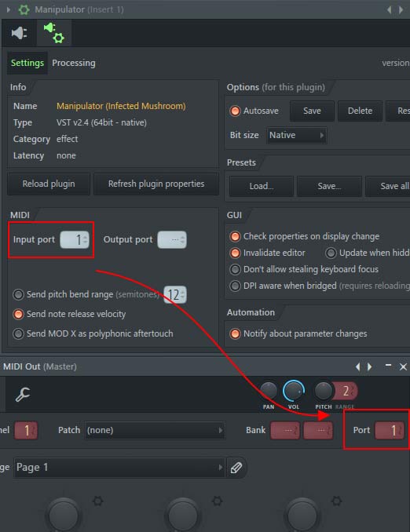Click the Options Save button
Viewport: 410px width, 532px height.
312,111
